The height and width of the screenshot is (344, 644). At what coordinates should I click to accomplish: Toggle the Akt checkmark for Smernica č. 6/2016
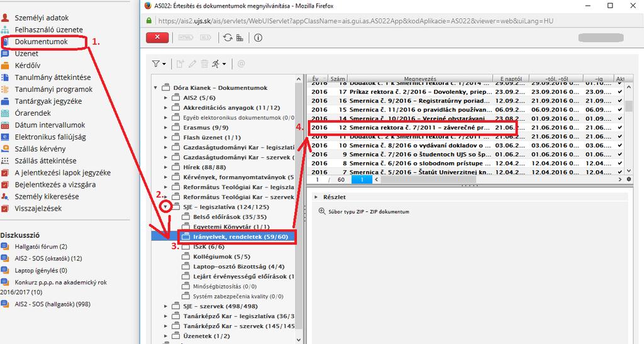point(619,164)
